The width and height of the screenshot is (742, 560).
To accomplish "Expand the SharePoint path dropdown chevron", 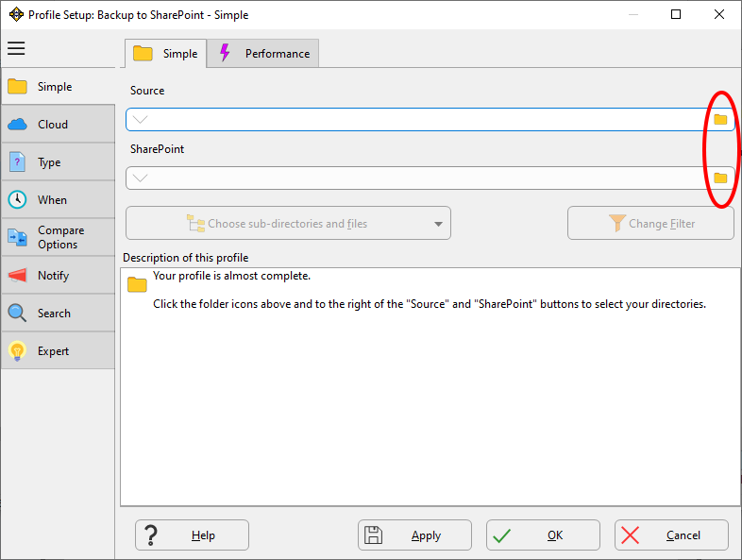I will (x=140, y=178).
